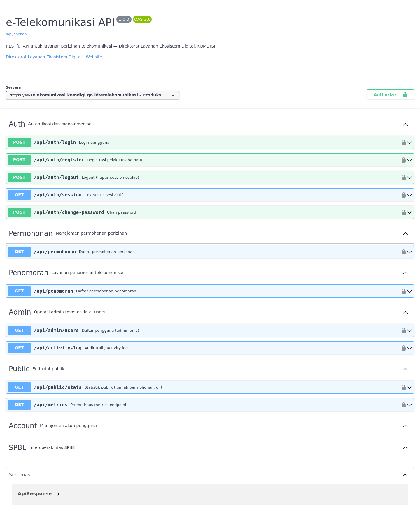Open the POST /api/auth/change-password operation
The width and height of the screenshot is (420, 520).
(x=210, y=212)
